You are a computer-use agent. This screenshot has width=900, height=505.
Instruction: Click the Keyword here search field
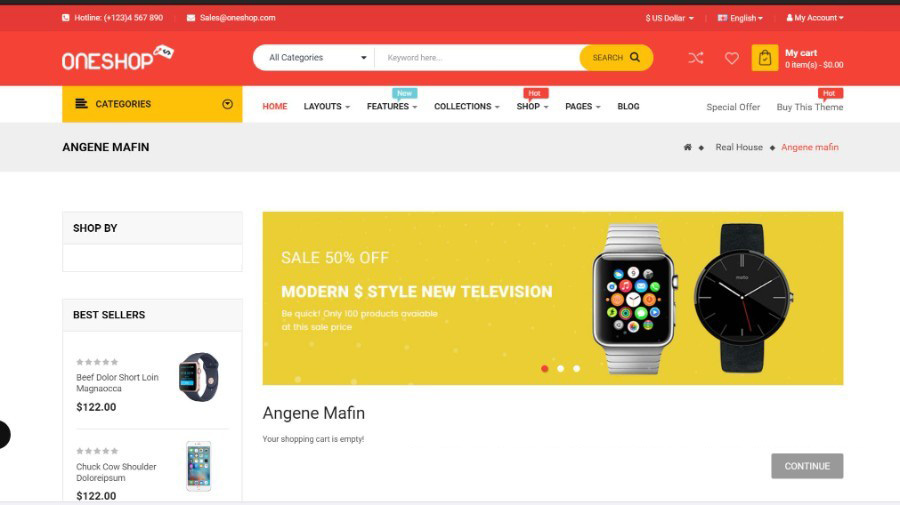478,57
